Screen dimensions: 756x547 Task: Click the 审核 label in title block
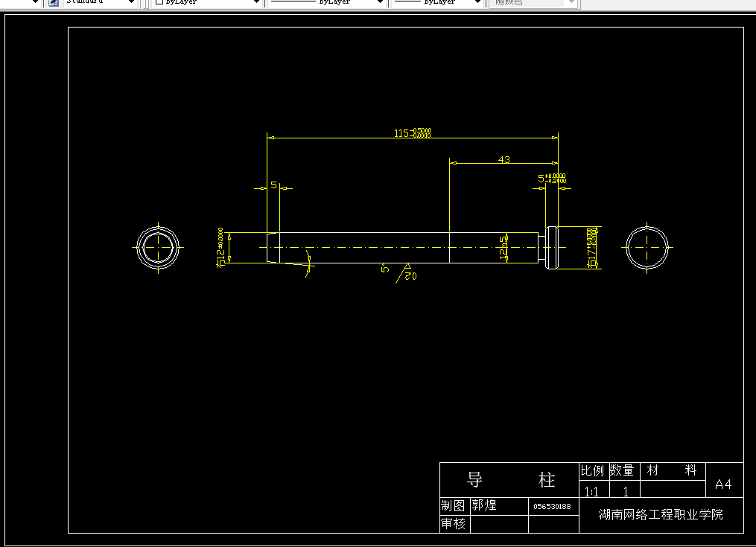pyautogui.click(x=454, y=524)
